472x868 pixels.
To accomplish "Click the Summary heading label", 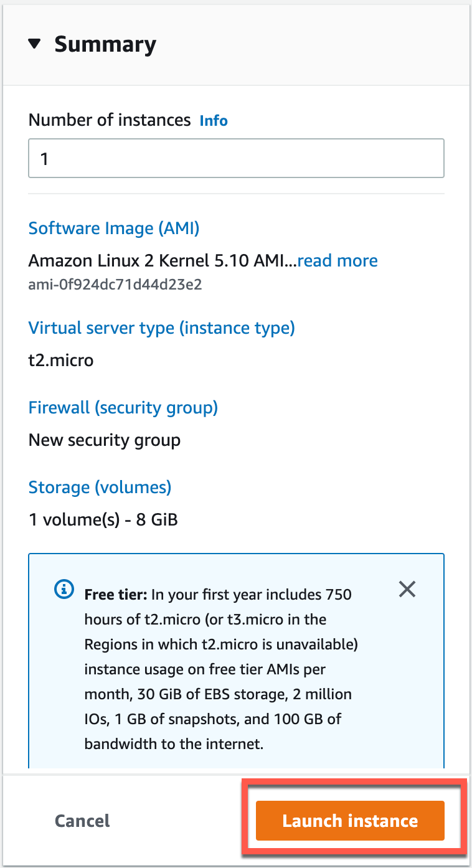I will click(105, 44).
